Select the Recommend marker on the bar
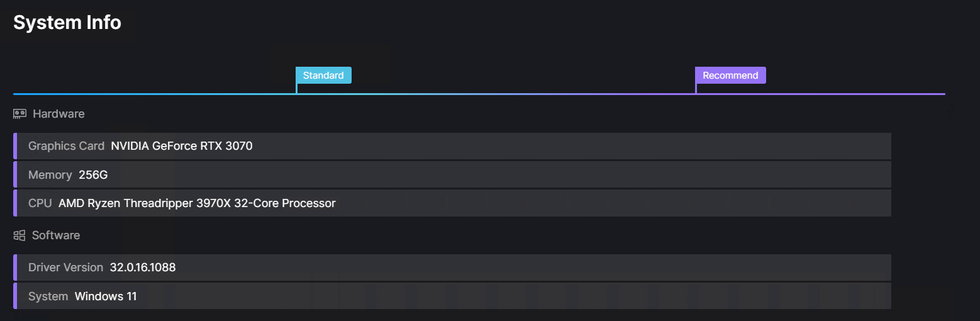The image size is (980, 321). (x=730, y=76)
